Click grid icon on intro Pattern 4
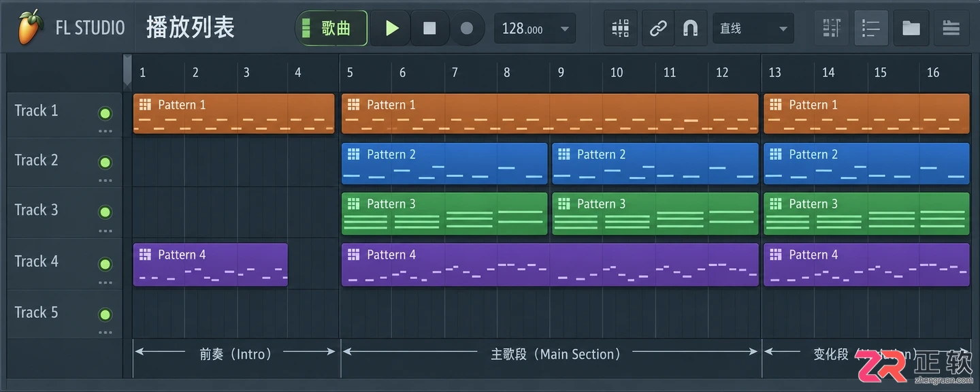Image resolution: width=980 pixels, height=392 pixels. (145, 255)
